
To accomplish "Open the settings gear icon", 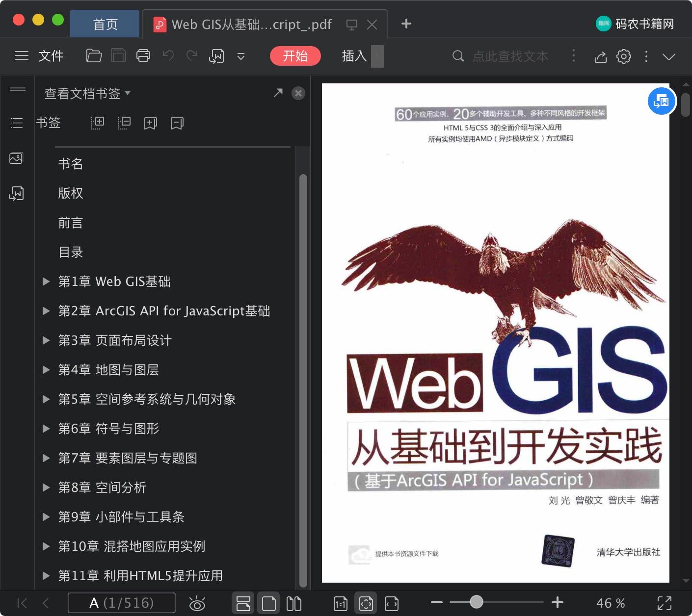I will pyautogui.click(x=624, y=56).
